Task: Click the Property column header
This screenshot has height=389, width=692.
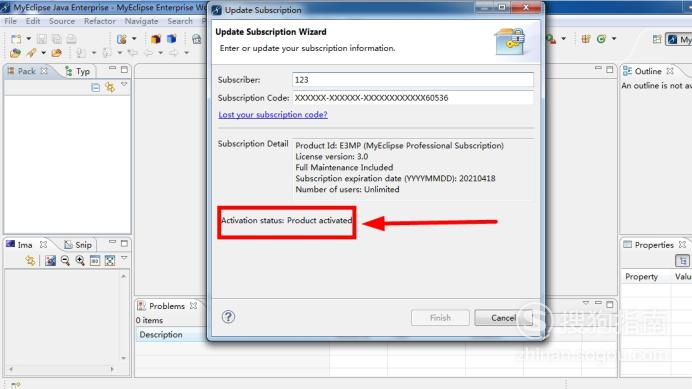Action: [642, 277]
